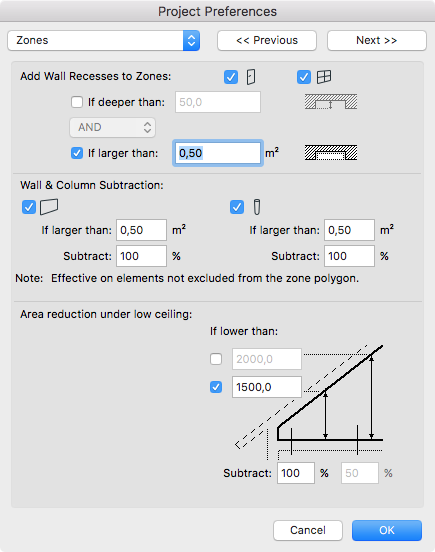Click the door recess icon

coord(251,77)
